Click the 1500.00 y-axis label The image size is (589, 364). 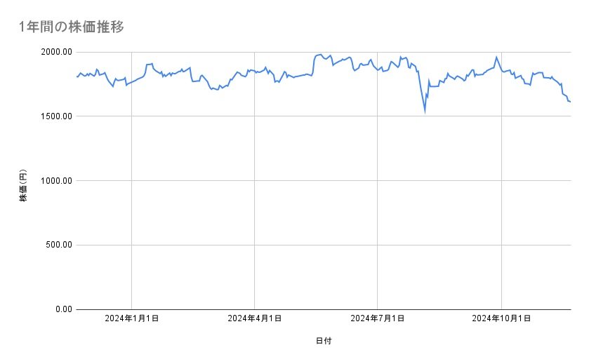click(54, 116)
